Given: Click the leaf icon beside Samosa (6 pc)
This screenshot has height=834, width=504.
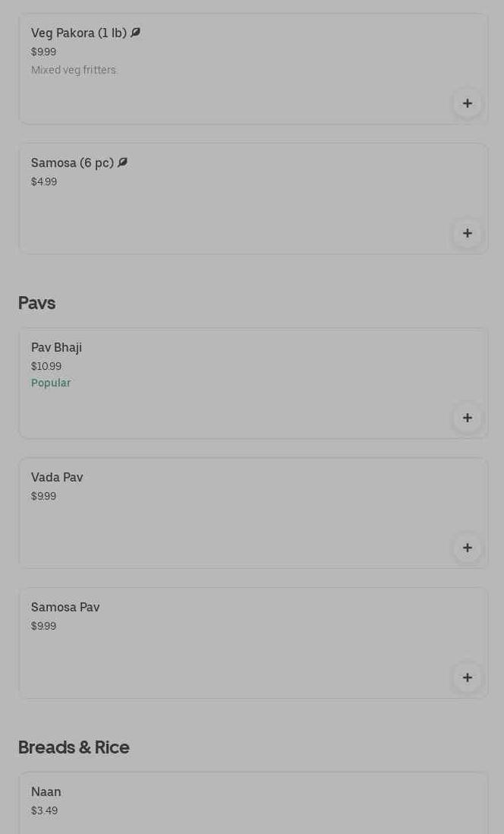Looking at the screenshot, I should 122,163.
